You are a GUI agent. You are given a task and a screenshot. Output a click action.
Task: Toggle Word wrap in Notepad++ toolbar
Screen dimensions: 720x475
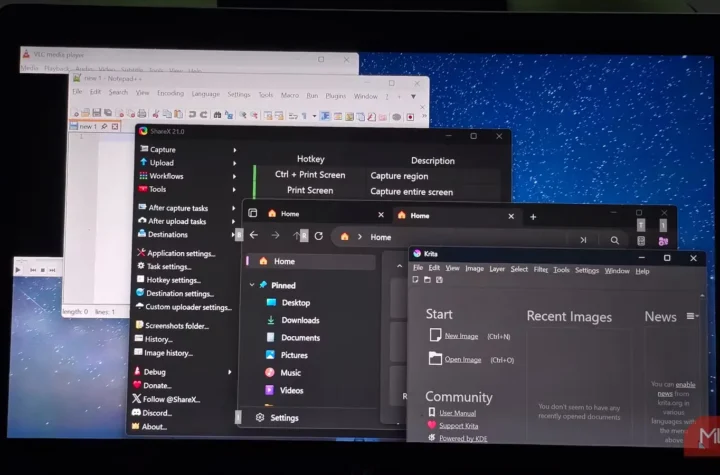coord(293,116)
